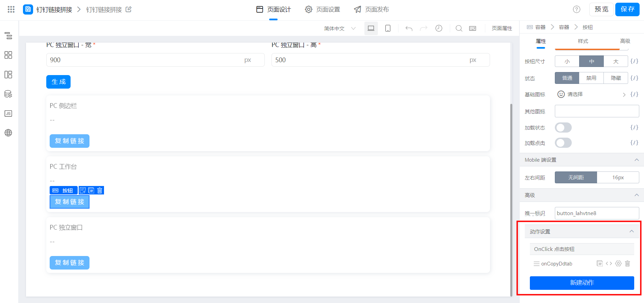Open the history clock icon

(x=439, y=28)
